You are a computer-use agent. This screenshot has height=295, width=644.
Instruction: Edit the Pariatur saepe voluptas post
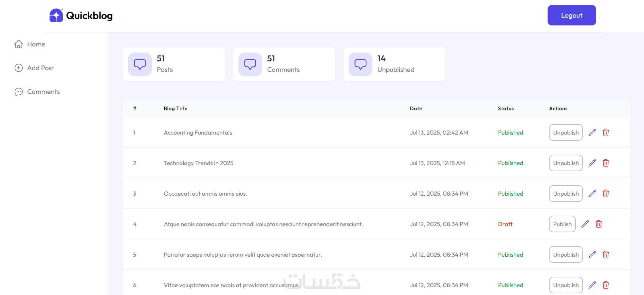point(592,255)
